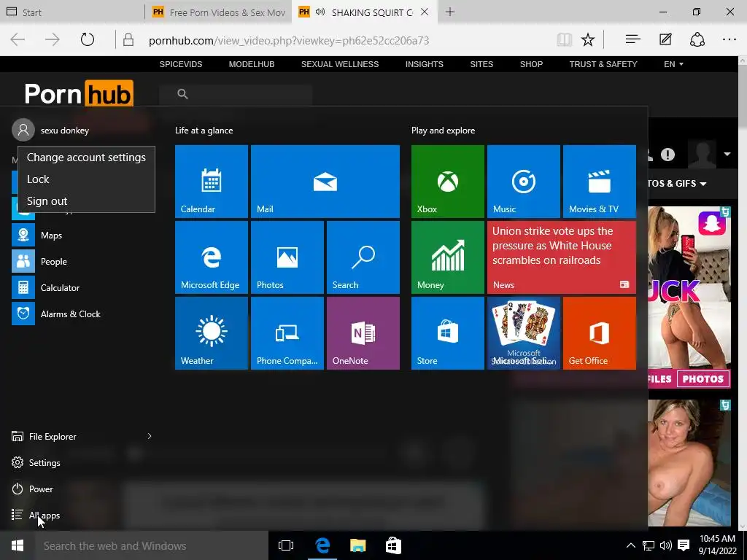747x560 pixels.
Task: Open the Edge More actions menu
Action: click(729, 39)
